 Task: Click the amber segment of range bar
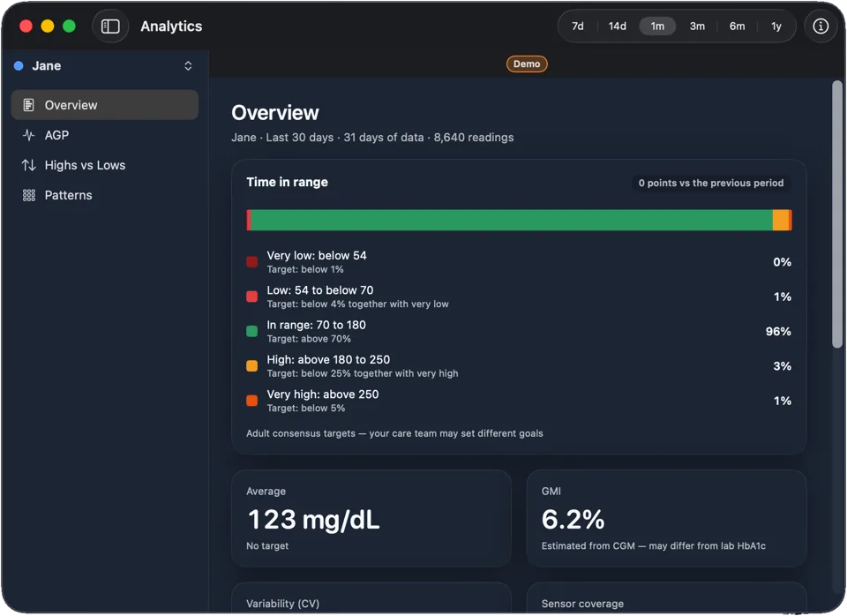click(x=781, y=220)
